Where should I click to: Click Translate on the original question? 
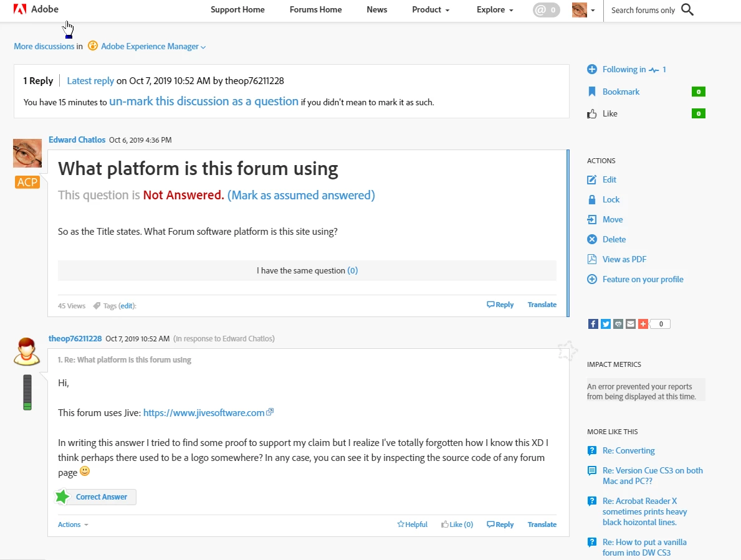coord(542,305)
